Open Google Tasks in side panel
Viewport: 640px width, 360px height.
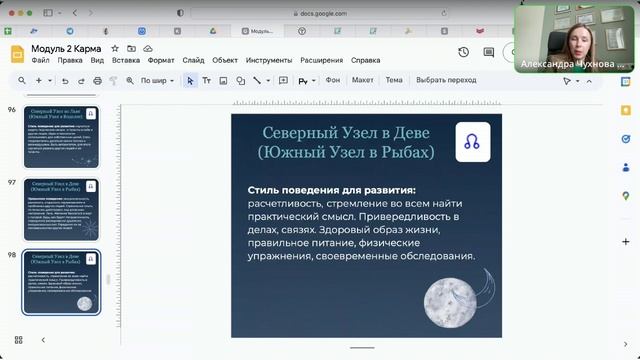(625, 139)
